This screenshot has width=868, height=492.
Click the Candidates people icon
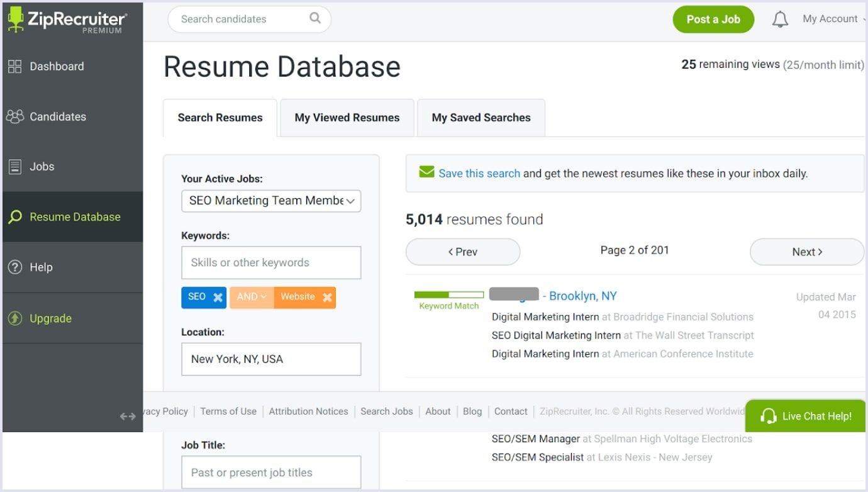(x=14, y=116)
